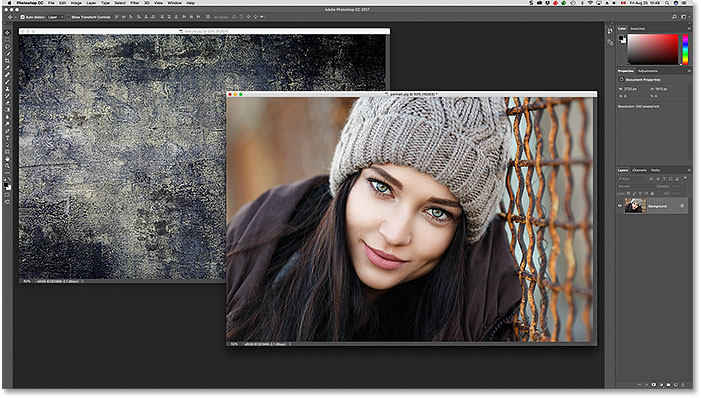Open the Properties panel flyout menu
701x398 pixels.
689,71
